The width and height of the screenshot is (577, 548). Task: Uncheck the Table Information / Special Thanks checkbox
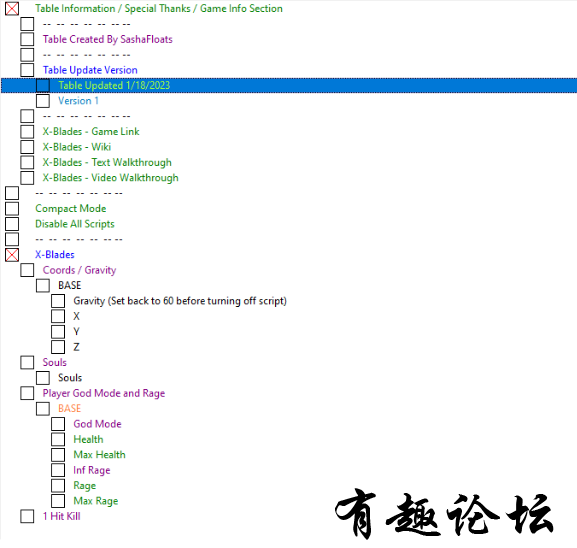12,8
